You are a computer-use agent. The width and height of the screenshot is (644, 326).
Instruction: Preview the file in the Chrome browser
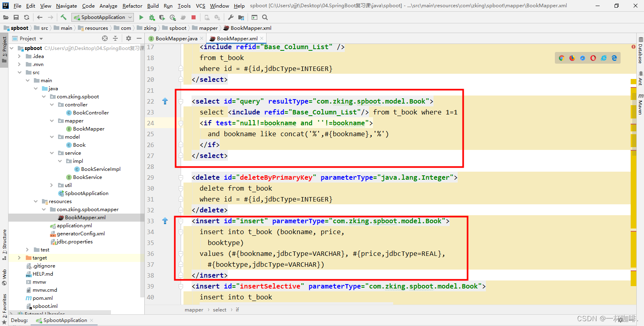click(x=561, y=58)
